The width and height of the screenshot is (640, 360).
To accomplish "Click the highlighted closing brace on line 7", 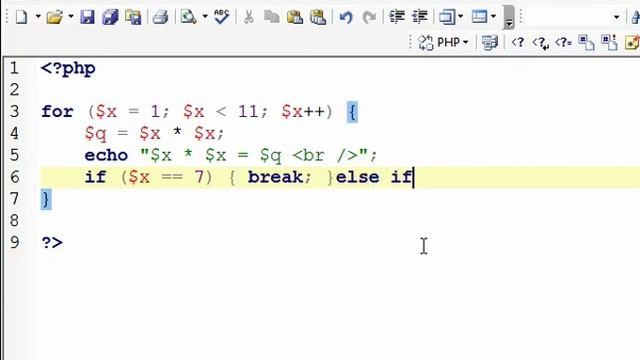I will click(46, 199).
